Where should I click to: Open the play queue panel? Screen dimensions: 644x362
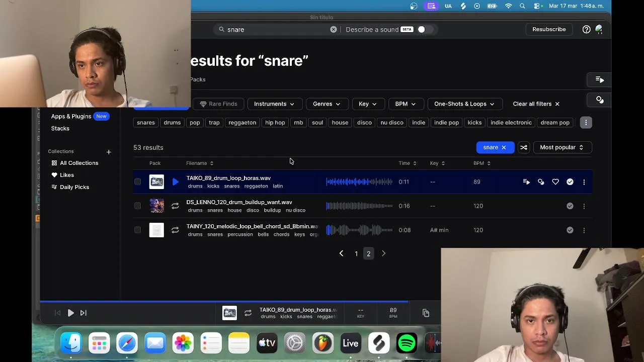pyautogui.click(x=600, y=79)
